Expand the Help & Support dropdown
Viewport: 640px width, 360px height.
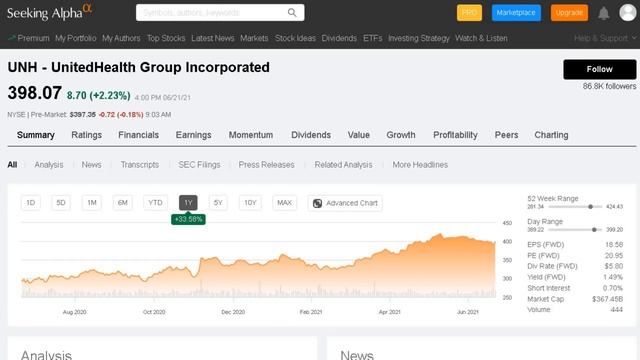click(605, 38)
